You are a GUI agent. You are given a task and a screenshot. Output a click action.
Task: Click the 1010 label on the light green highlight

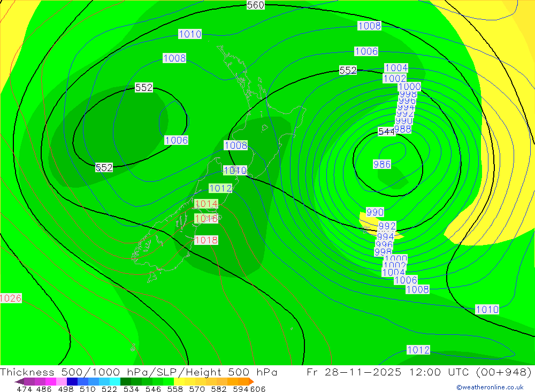tap(235, 170)
